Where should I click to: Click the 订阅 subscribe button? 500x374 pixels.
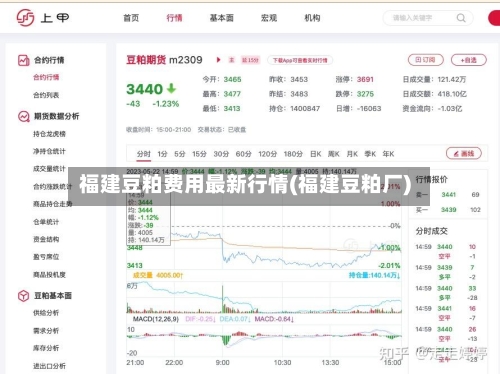point(426,60)
